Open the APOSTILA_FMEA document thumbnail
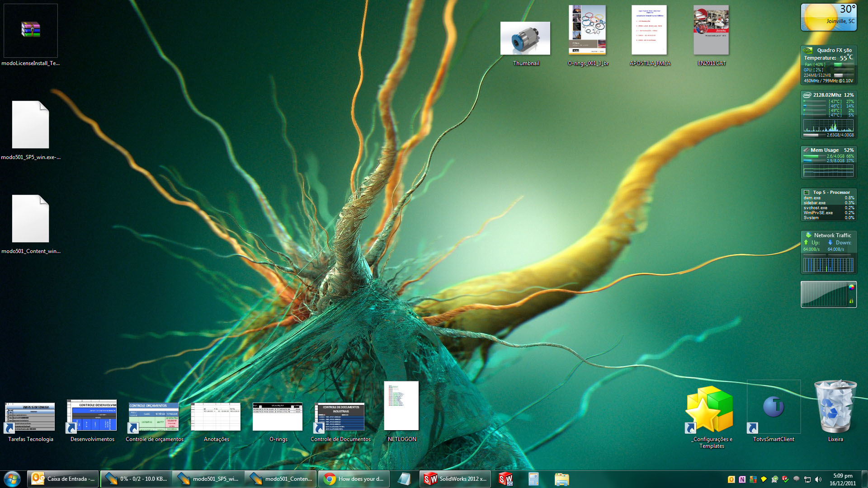Screen dimensions: 868x488 tap(649, 30)
